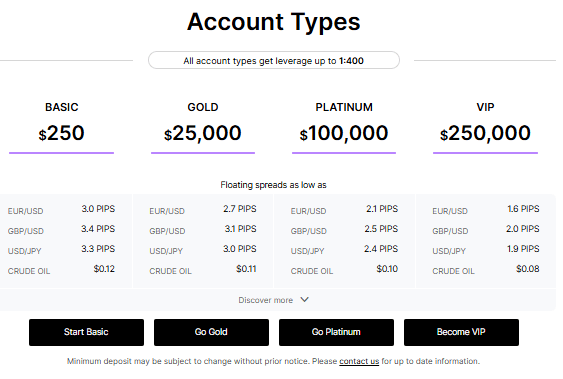563x379 pixels.
Task: Expand the Discover more section
Action: (274, 300)
